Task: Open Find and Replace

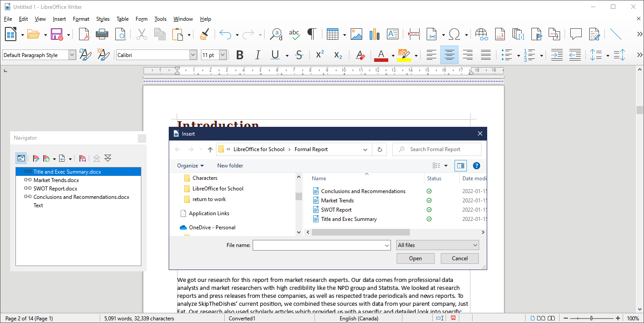Action: 276,34
